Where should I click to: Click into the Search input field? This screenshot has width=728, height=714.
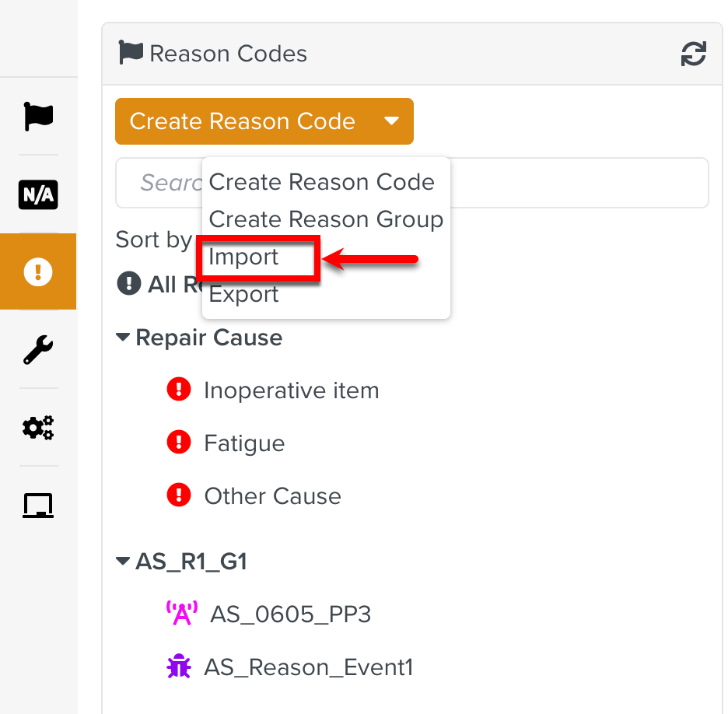pyautogui.click(x=576, y=183)
